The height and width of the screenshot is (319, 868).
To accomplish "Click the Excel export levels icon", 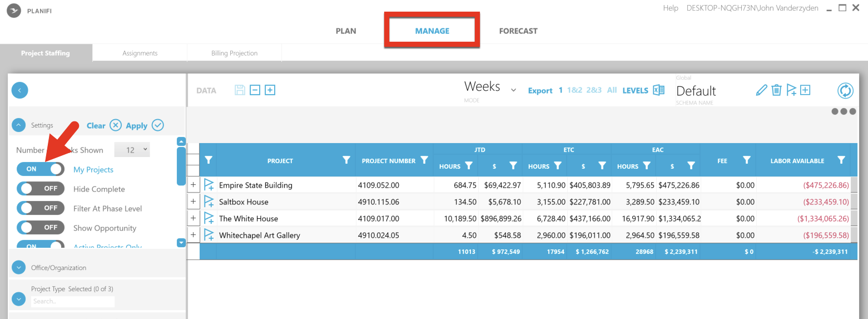I will click(658, 90).
